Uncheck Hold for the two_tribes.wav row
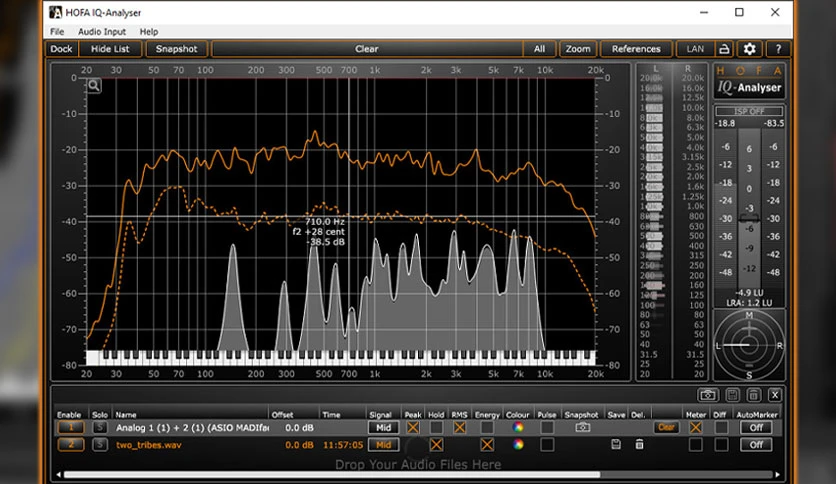This screenshot has height=484, width=836. 436,444
